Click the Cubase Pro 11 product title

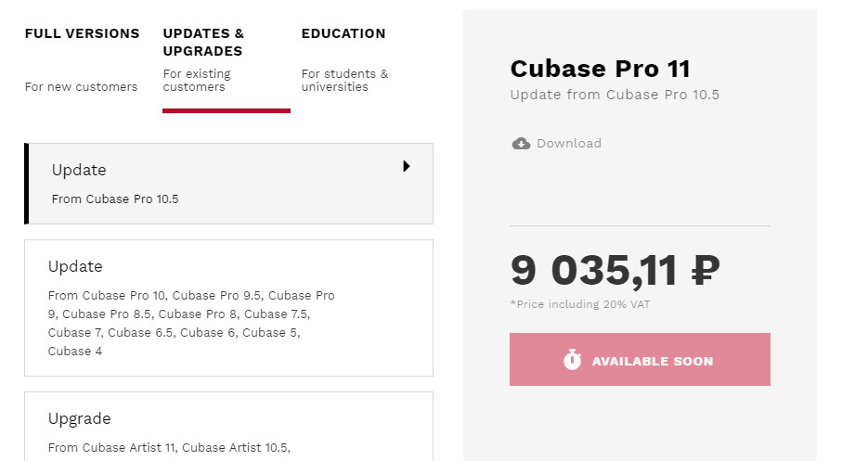click(x=600, y=69)
